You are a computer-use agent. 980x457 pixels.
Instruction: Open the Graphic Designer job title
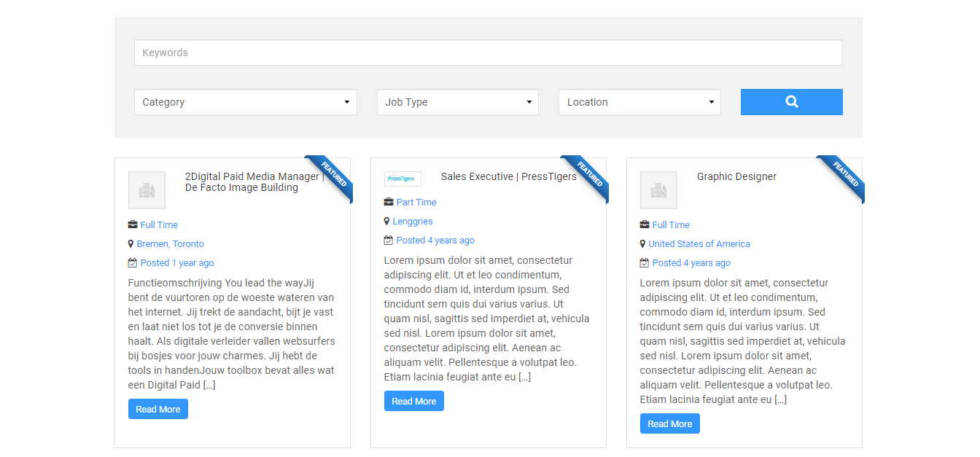[736, 176]
